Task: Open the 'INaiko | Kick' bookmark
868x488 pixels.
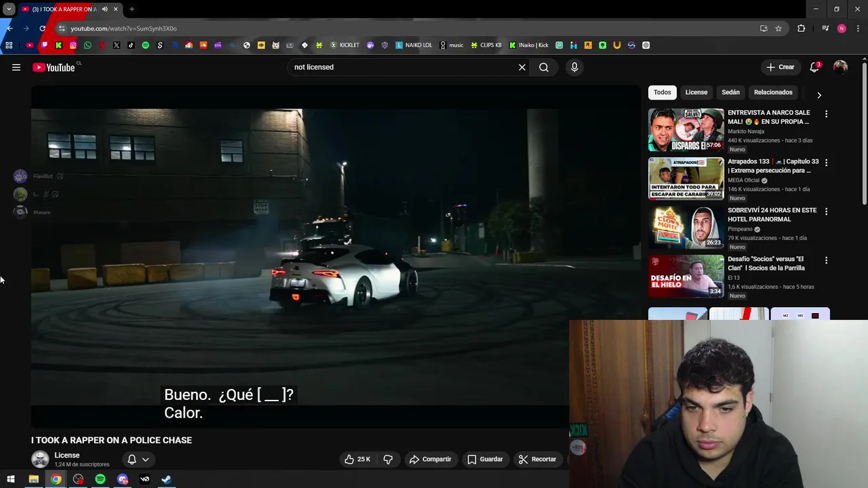Action: [529, 45]
